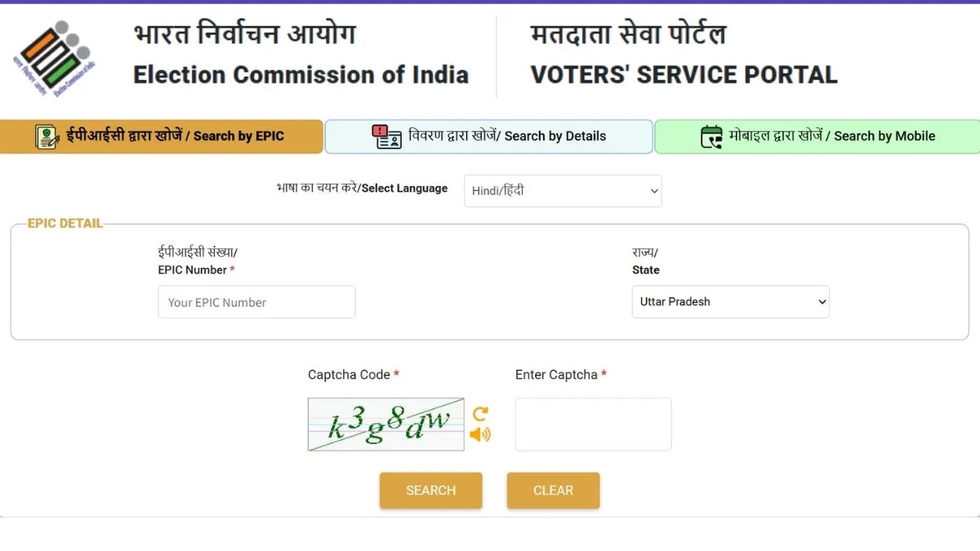Click the Enter Captcha label
The height and width of the screenshot is (551, 980).
pos(556,375)
